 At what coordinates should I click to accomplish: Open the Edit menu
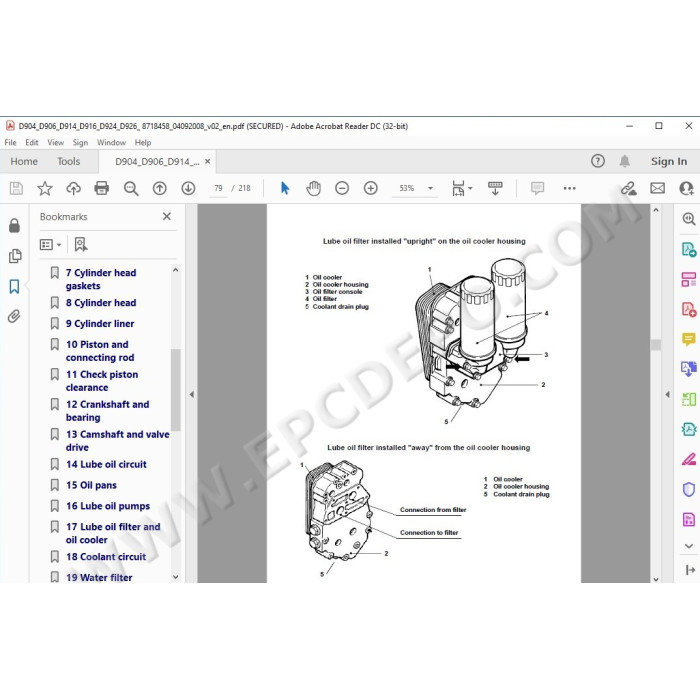pyautogui.click(x=32, y=142)
